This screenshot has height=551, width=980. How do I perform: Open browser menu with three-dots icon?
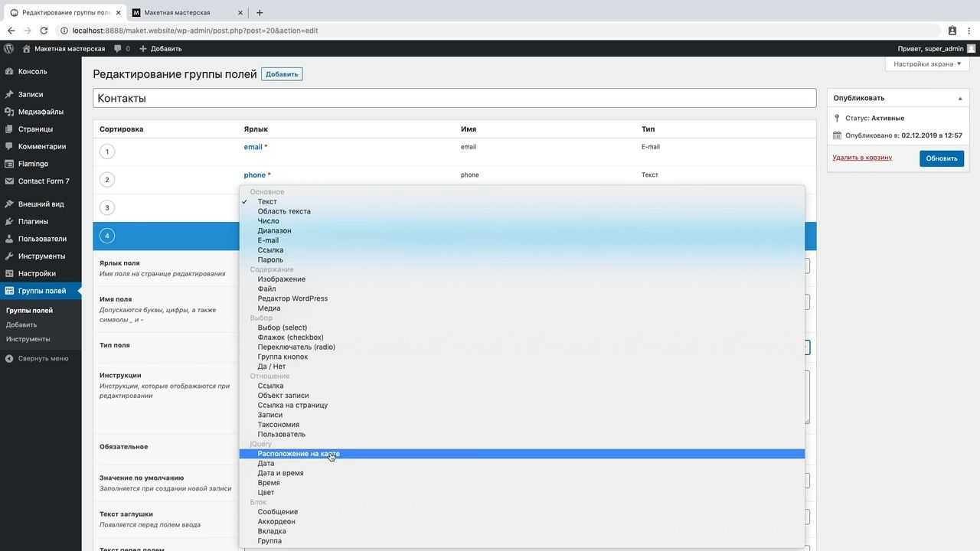969,31
